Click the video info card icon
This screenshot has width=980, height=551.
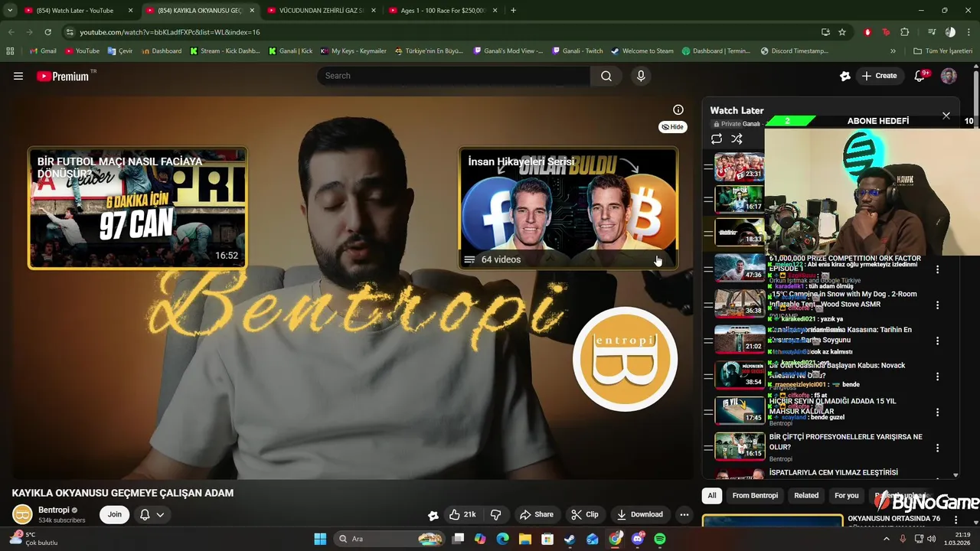tap(678, 110)
